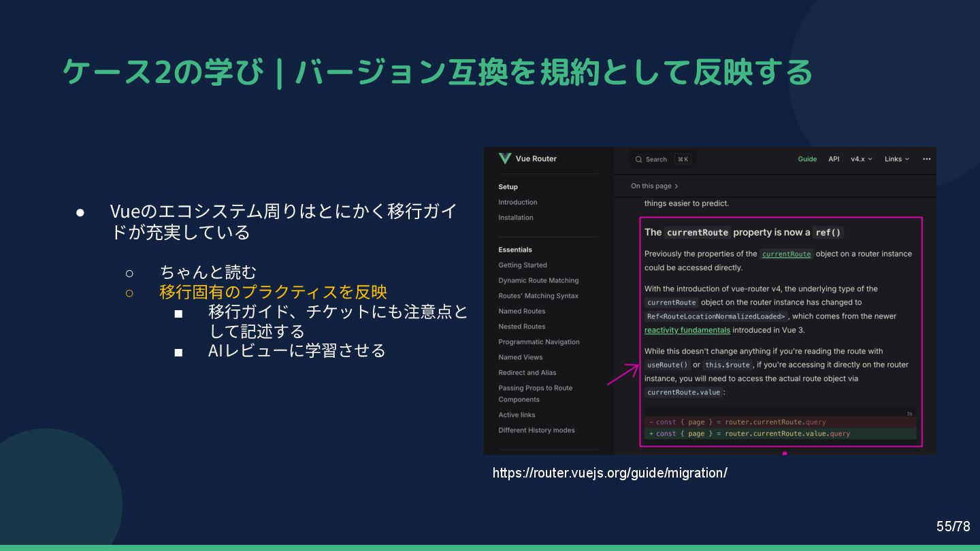Click the Vueのエコシステム bullet text
The width and height of the screenshot is (980, 551).
pos(283,221)
